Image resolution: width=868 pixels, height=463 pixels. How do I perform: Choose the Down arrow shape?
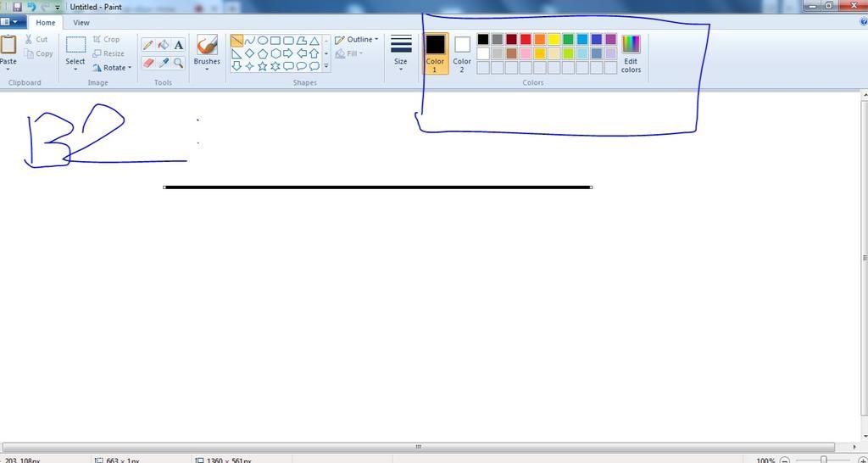[236, 66]
